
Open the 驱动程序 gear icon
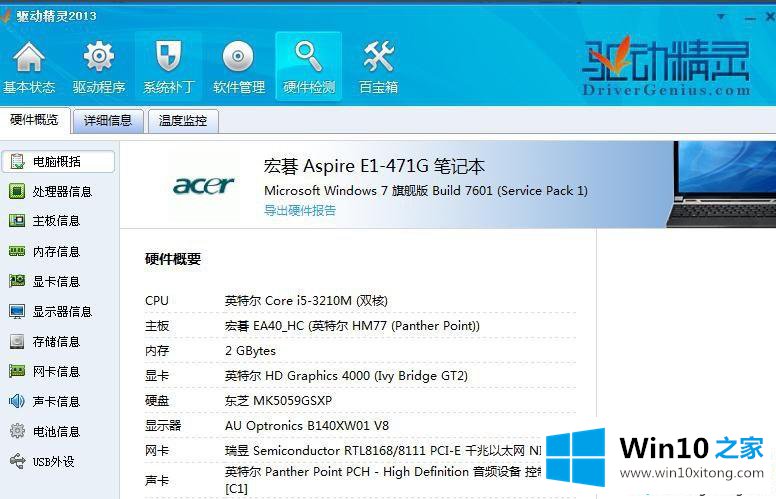(x=98, y=56)
